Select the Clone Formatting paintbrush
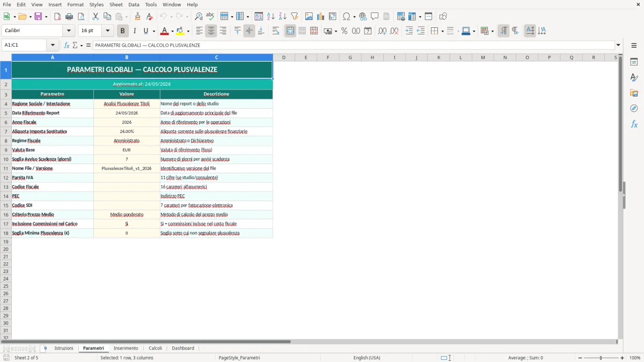The image size is (644, 362). (138, 17)
